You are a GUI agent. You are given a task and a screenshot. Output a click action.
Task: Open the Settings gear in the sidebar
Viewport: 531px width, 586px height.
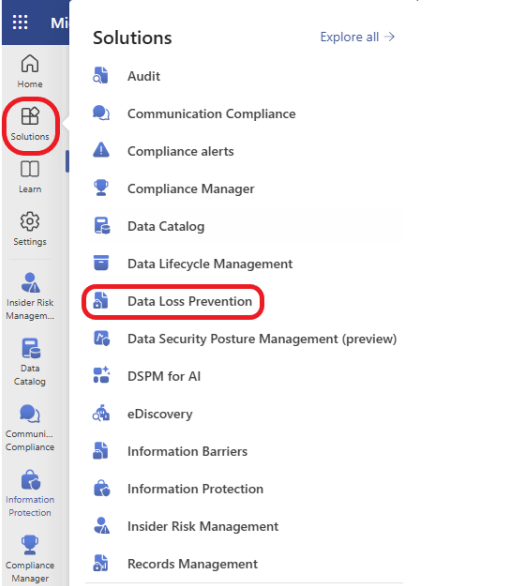coord(30,229)
